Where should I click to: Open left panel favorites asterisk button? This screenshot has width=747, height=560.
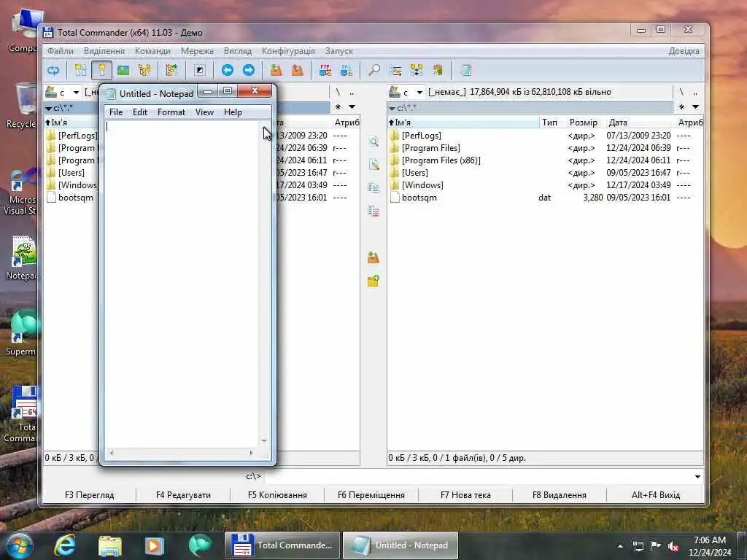point(338,107)
